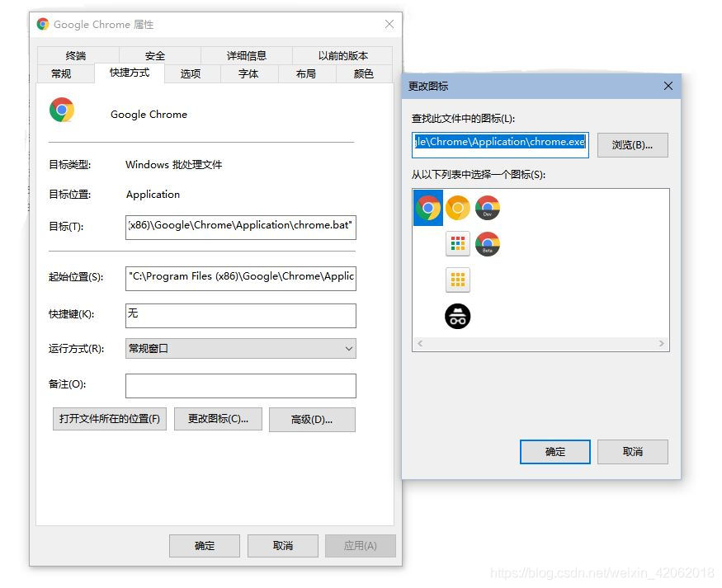Click the 备注 comment field
This screenshot has height=588, width=722.
tap(240, 386)
